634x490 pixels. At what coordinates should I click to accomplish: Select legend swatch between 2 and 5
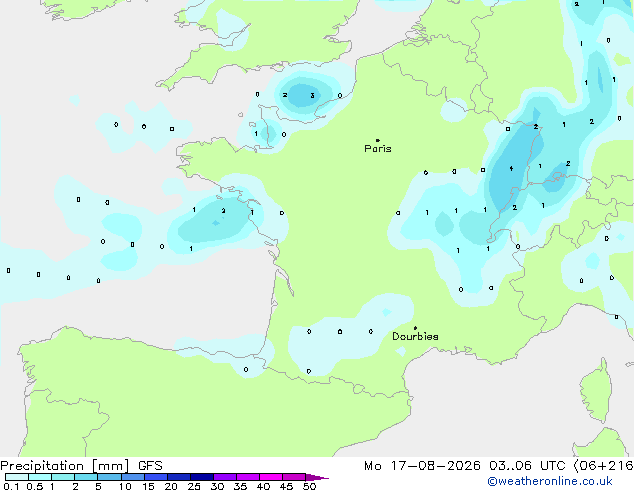click(86, 477)
